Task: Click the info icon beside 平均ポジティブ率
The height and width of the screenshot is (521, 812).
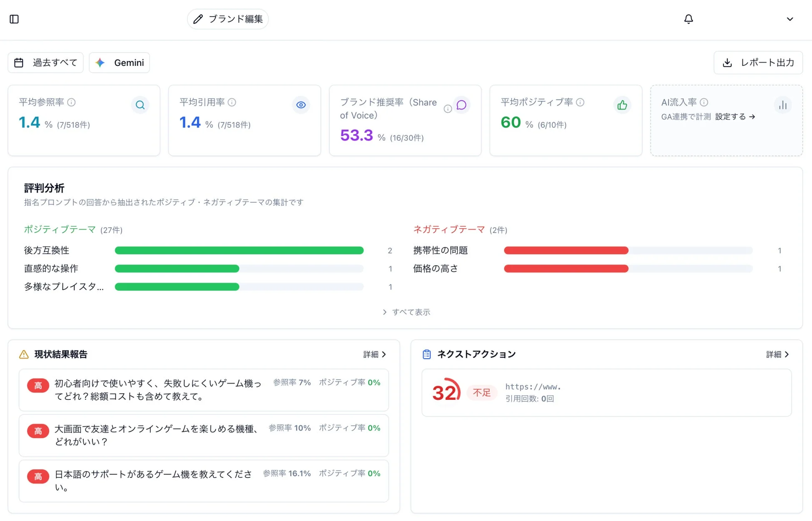Action: [580, 102]
